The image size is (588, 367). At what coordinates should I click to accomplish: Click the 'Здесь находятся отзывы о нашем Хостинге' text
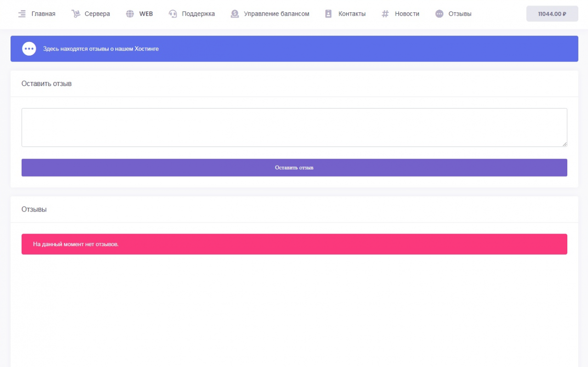pos(101,49)
